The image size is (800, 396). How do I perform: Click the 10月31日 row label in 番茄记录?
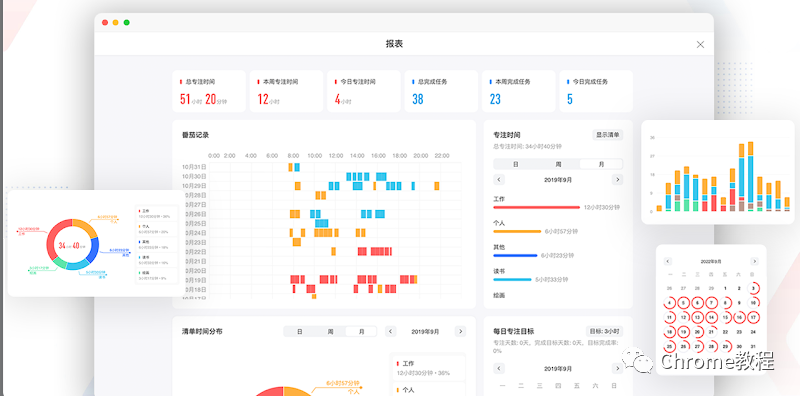tap(194, 167)
